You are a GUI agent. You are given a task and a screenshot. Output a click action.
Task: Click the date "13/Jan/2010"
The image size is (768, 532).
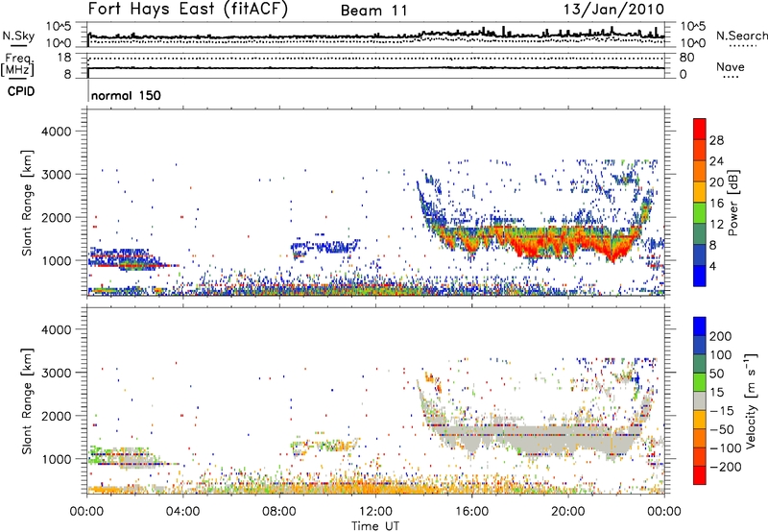[x=613, y=9]
